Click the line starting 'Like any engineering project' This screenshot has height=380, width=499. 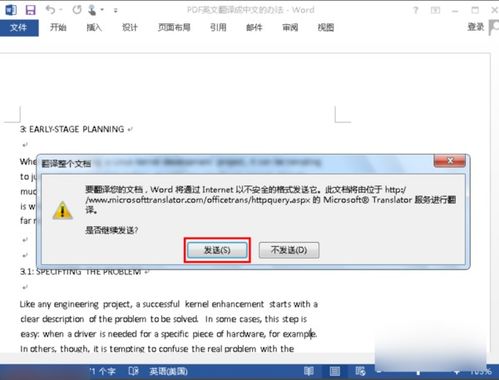tap(169, 304)
